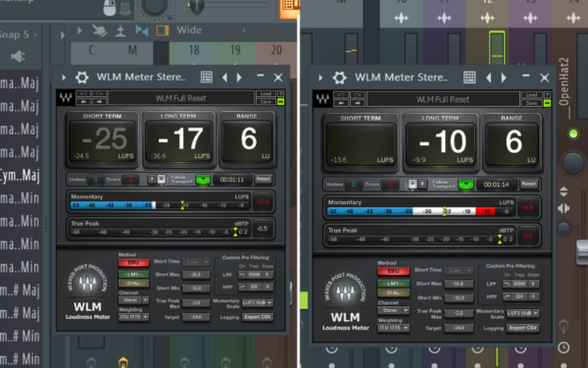Open Momentary Scale dropdown in right WLM meter
The width and height of the screenshot is (588, 368).
[x=522, y=313]
